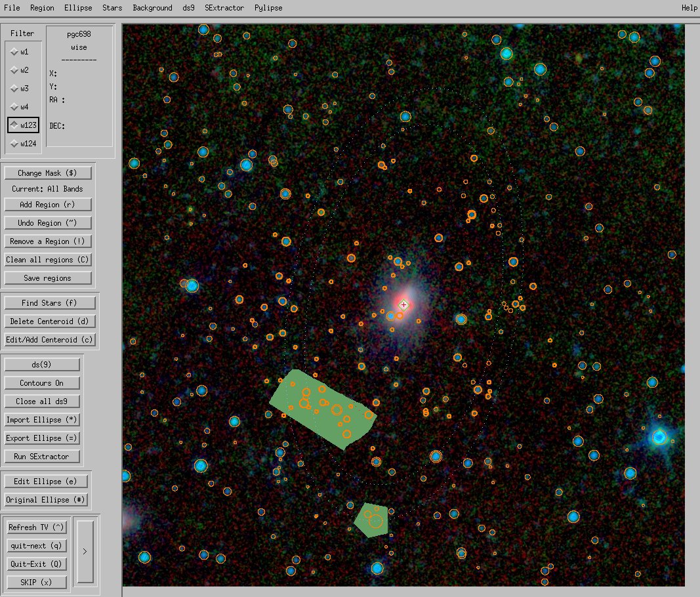Click the pgc698 galaxy name label
The width and height of the screenshot is (700, 597).
tap(79, 34)
